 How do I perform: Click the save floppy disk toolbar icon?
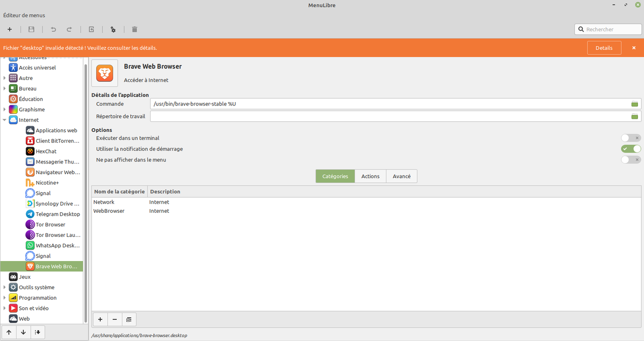coord(31,30)
